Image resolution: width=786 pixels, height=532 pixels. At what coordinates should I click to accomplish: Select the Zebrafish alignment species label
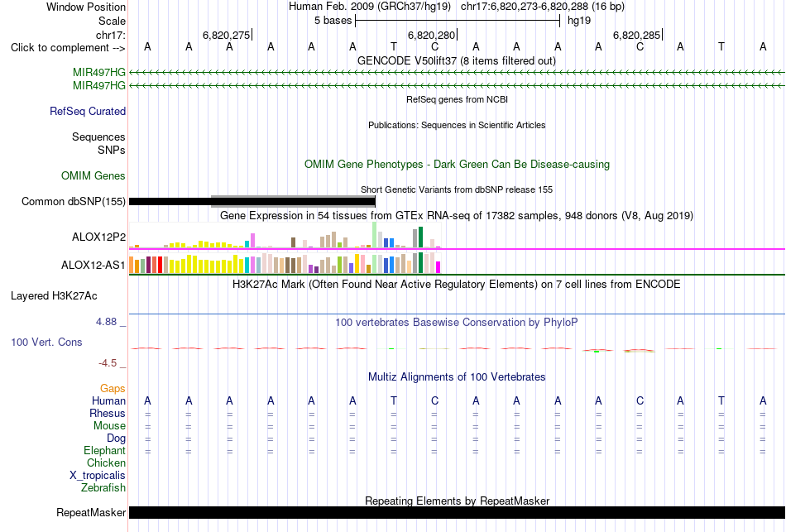pos(103,487)
